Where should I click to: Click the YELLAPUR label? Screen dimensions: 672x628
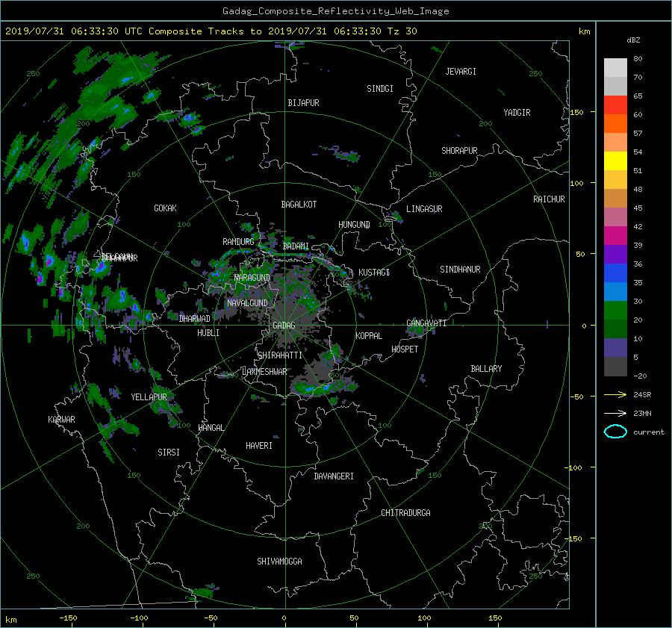pyautogui.click(x=149, y=397)
